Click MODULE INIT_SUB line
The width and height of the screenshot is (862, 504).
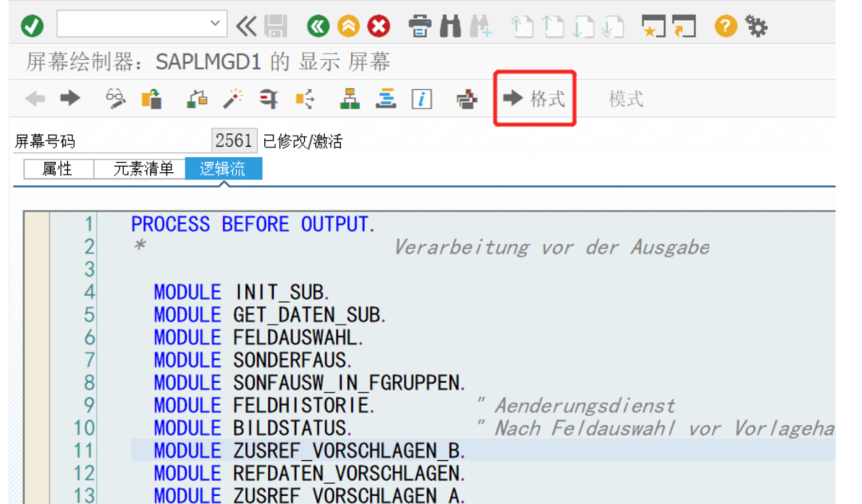point(241,292)
